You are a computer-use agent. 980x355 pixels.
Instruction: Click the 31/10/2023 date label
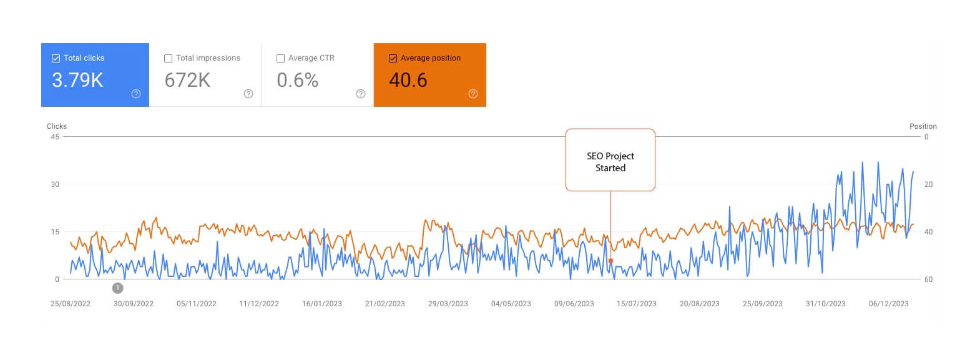pyautogui.click(x=826, y=304)
